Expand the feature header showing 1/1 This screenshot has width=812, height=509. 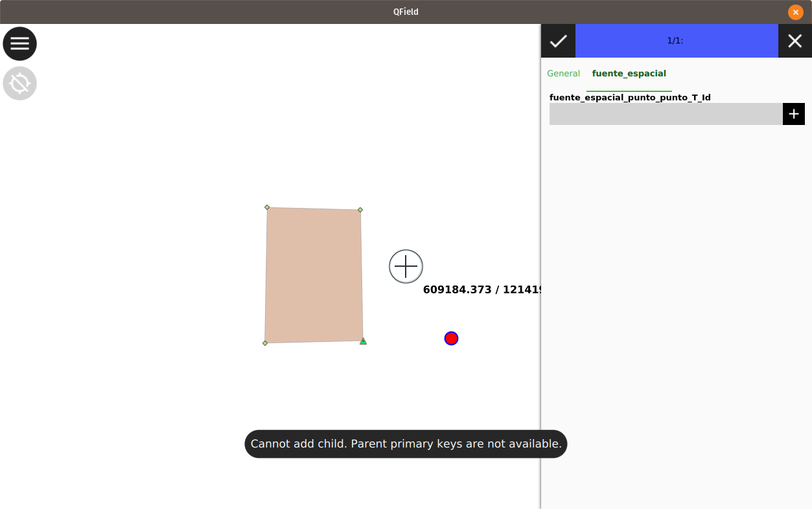pyautogui.click(x=676, y=41)
